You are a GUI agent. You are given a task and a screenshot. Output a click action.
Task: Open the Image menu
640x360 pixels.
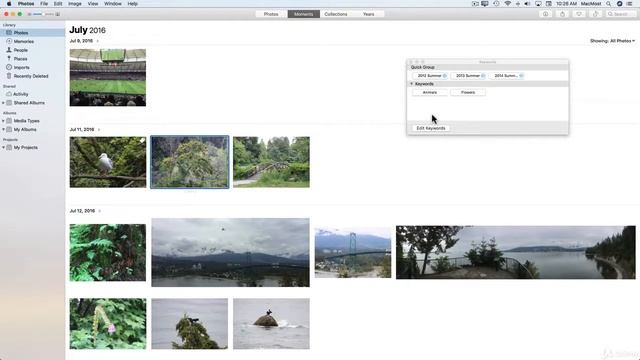(x=75, y=4)
